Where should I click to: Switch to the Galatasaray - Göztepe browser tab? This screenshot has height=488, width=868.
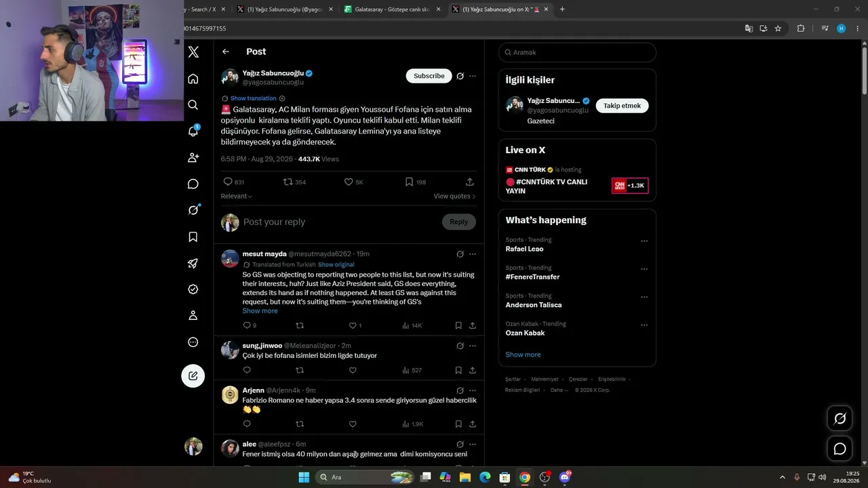click(393, 9)
